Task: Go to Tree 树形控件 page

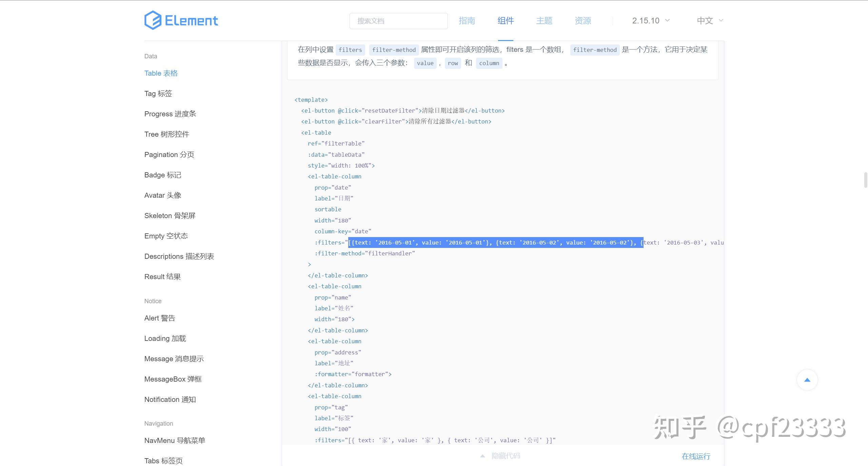Action: [x=166, y=134]
